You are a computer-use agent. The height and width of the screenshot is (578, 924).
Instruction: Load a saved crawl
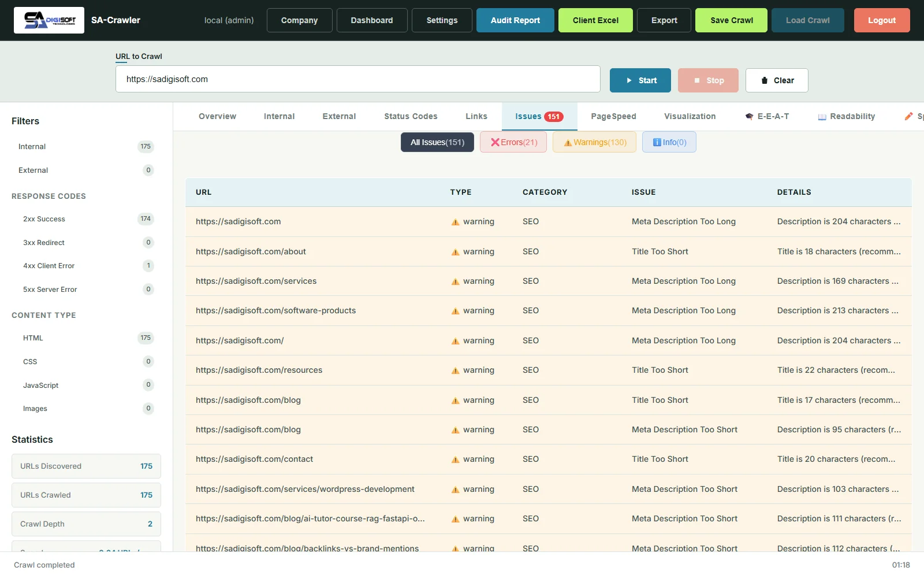[x=808, y=20]
